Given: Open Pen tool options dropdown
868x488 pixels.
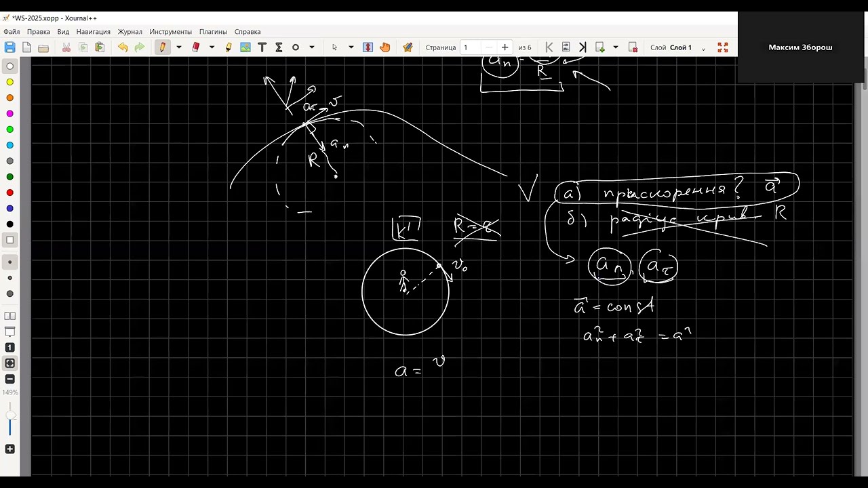Looking at the screenshot, I should tap(179, 47).
